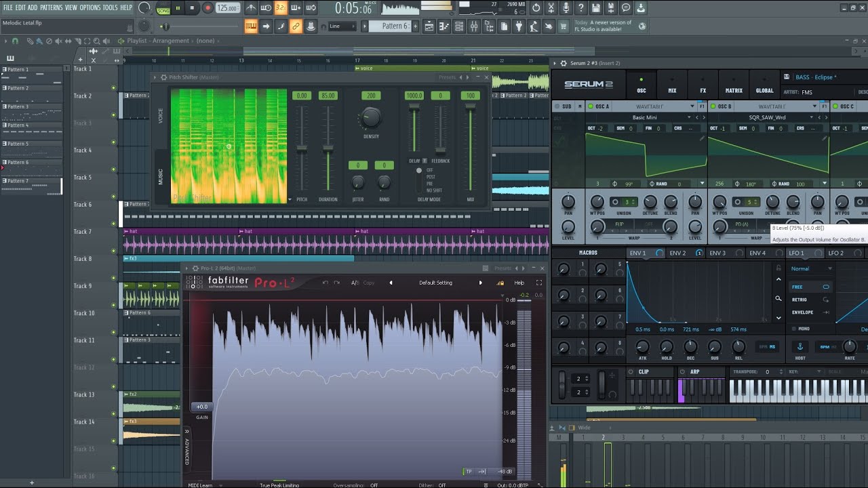
Task: Click Serum preset save disk icon
Action: point(787,77)
